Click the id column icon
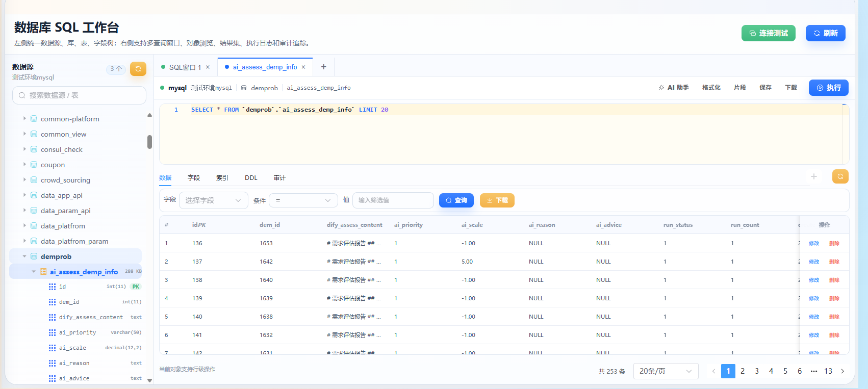 tap(52, 287)
